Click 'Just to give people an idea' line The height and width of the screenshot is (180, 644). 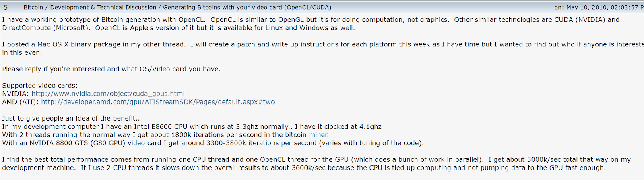71,118
